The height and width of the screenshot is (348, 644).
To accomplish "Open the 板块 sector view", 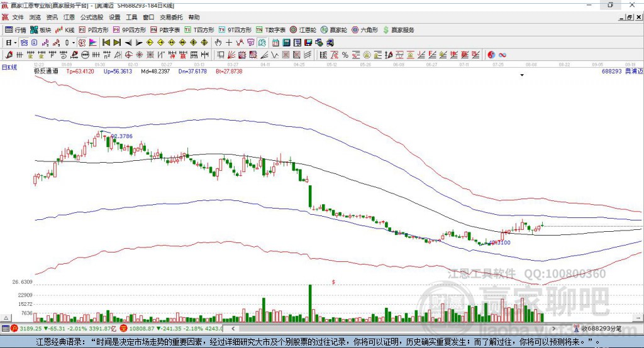I will point(40,30).
